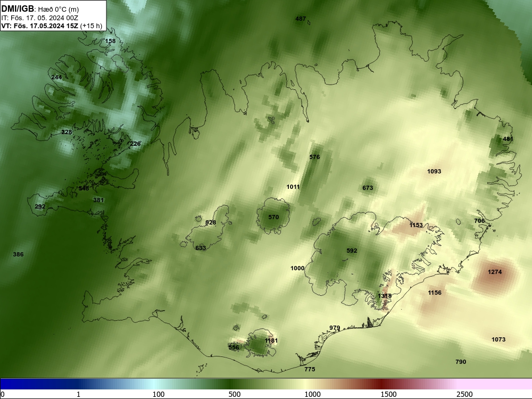This screenshot has height=399, width=532.
Task: Click the 633 height value
Action: (x=201, y=248)
